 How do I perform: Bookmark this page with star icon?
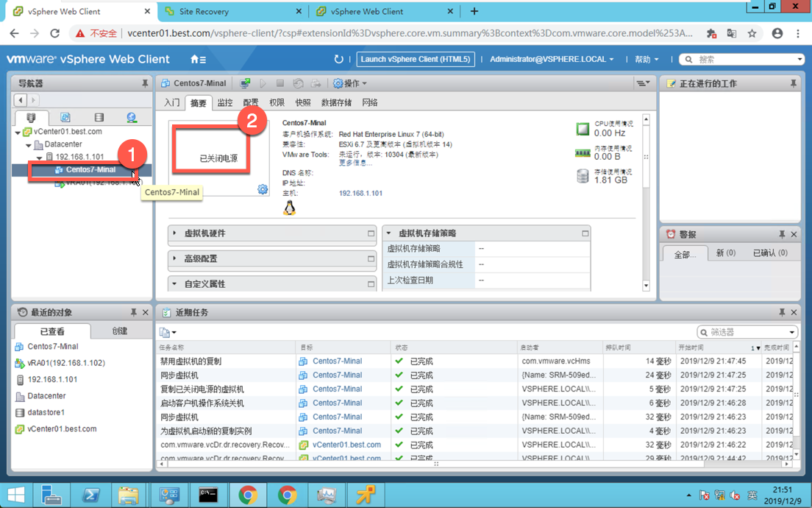(x=752, y=33)
